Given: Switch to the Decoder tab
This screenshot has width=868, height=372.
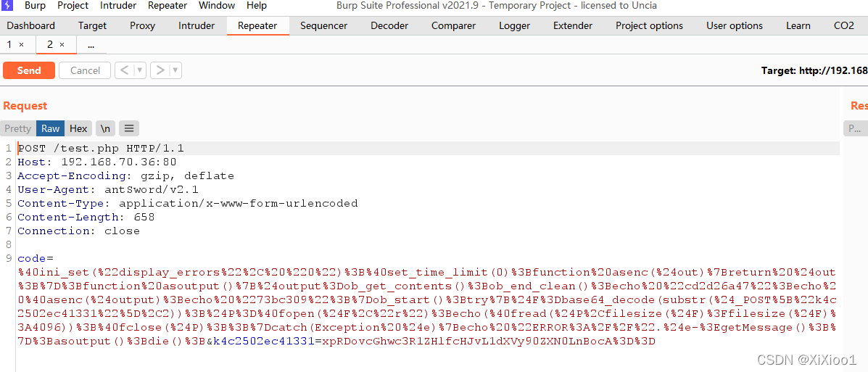Looking at the screenshot, I should click(389, 25).
